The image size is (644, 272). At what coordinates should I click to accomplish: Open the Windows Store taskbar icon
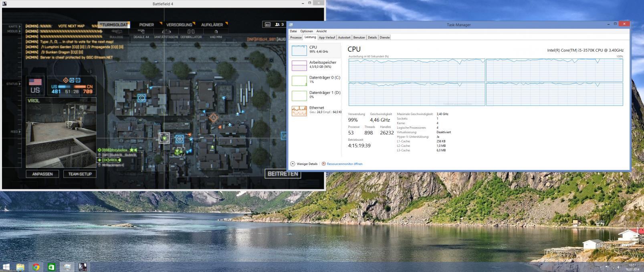tap(51, 267)
